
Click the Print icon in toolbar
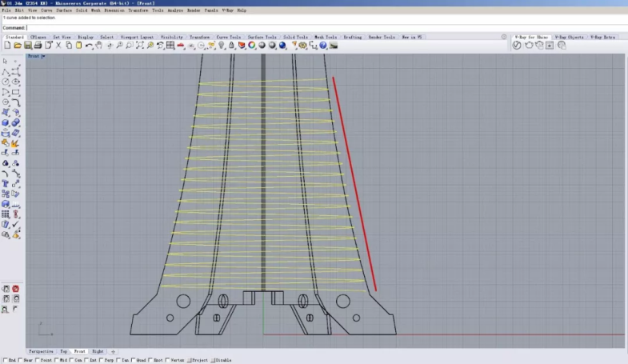tap(38, 46)
